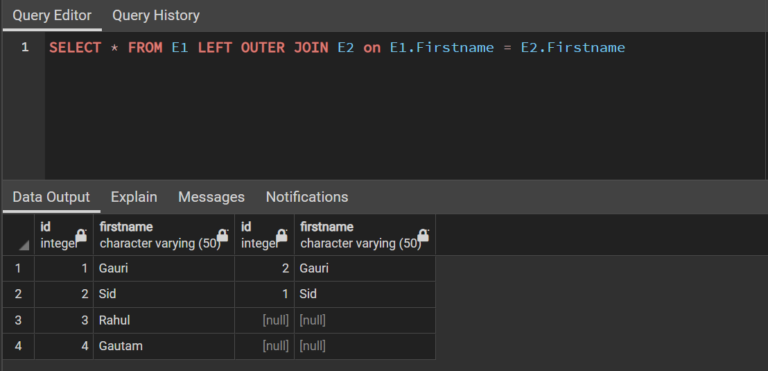Select row 3 via row header
Image resolution: width=768 pixels, height=371 pixels.
(18, 321)
